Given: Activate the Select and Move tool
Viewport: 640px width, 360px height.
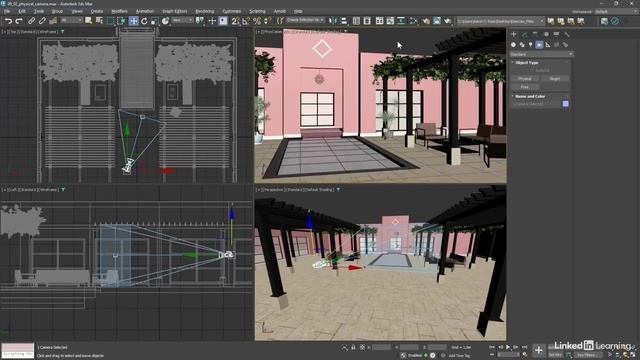Looking at the screenshot, I should click(x=133, y=21).
